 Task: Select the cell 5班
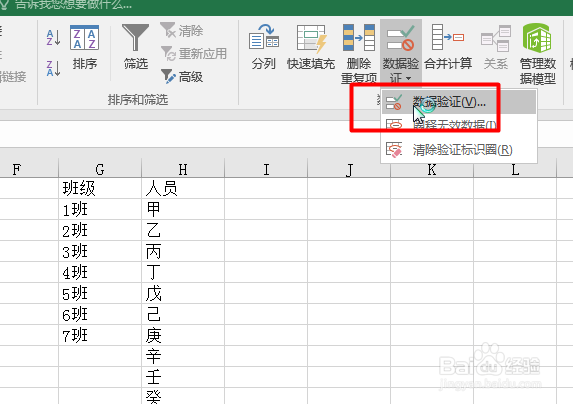point(100,293)
